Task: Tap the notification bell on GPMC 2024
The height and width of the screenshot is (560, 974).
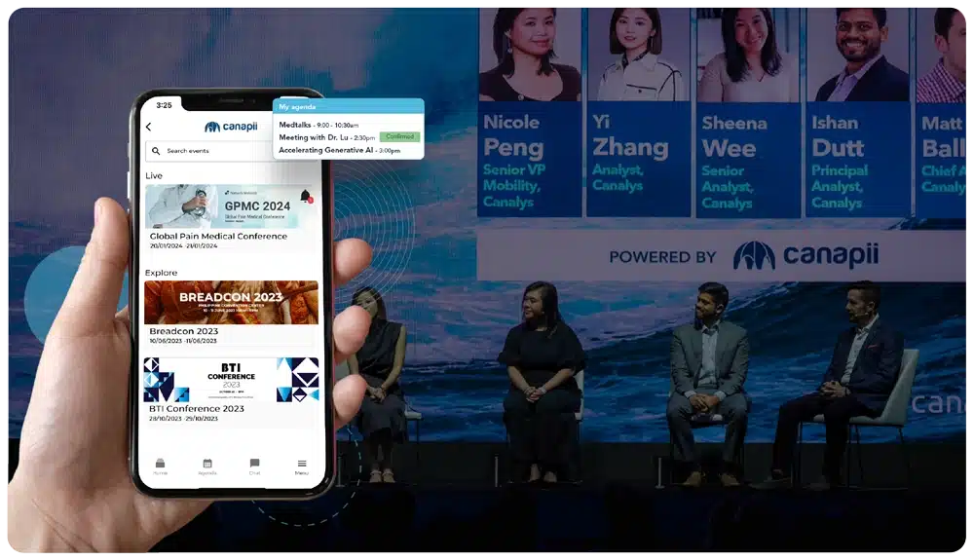Action: click(306, 196)
